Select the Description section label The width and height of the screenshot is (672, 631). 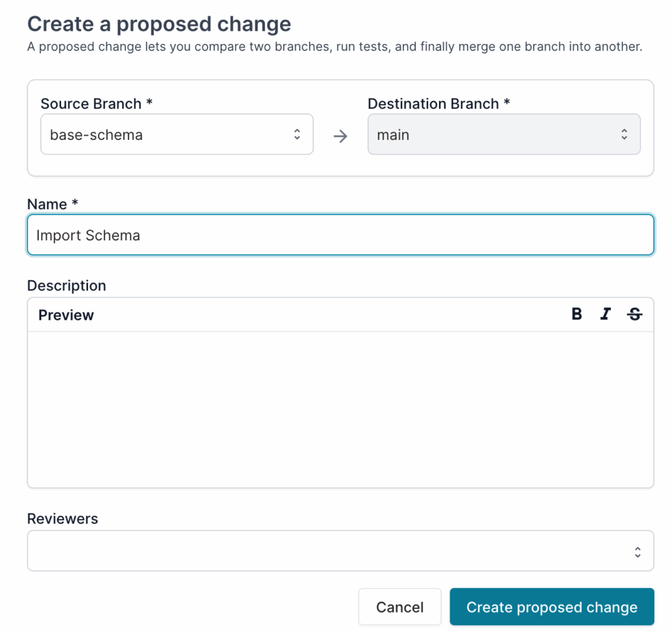66,285
